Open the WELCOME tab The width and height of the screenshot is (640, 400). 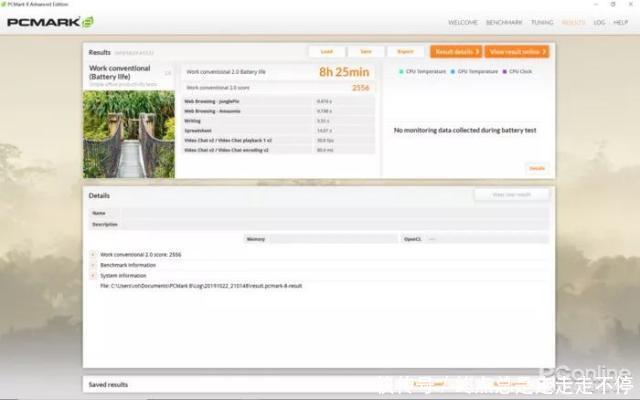tap(462, 22)
